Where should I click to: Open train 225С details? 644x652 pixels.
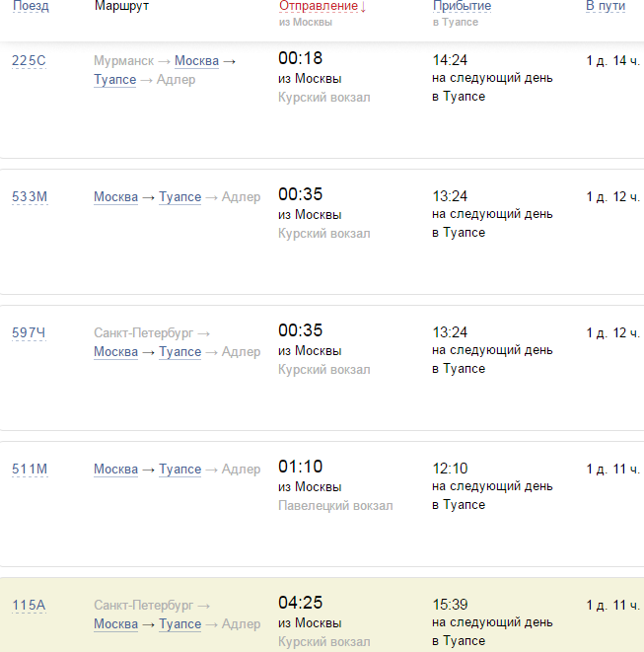tap(29, 61)
